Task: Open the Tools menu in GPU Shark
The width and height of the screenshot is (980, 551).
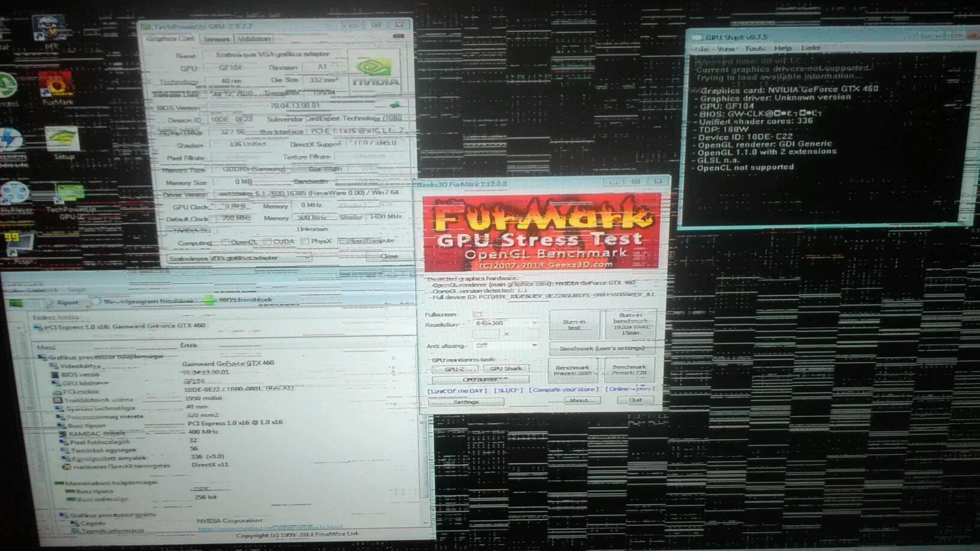Action: click(x=754, y=48)
